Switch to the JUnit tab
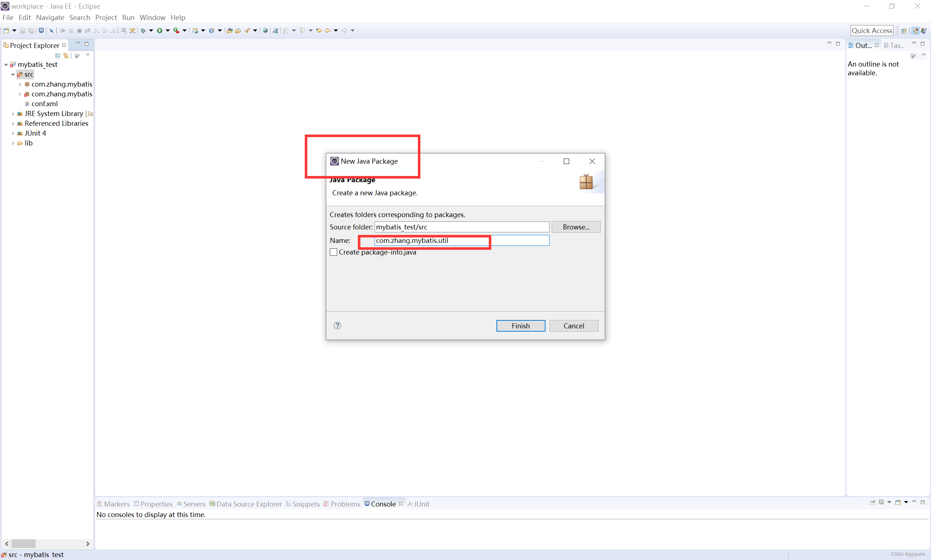 pos(419,504)
